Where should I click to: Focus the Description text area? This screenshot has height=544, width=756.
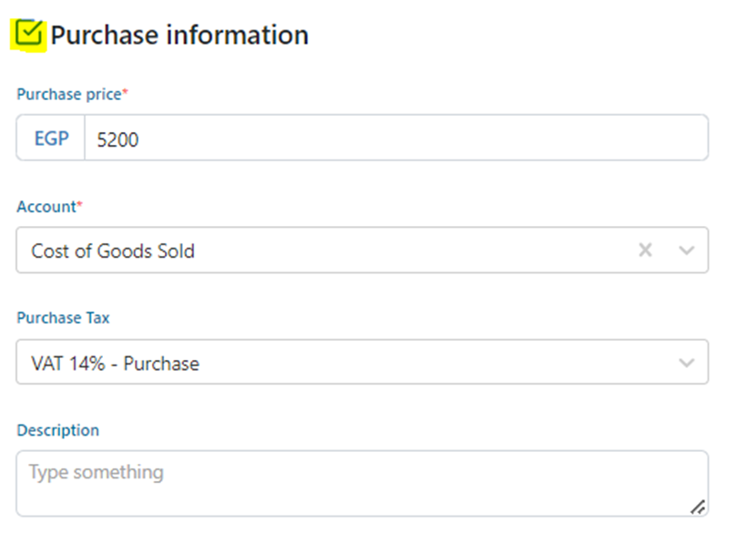coord(362,484)
